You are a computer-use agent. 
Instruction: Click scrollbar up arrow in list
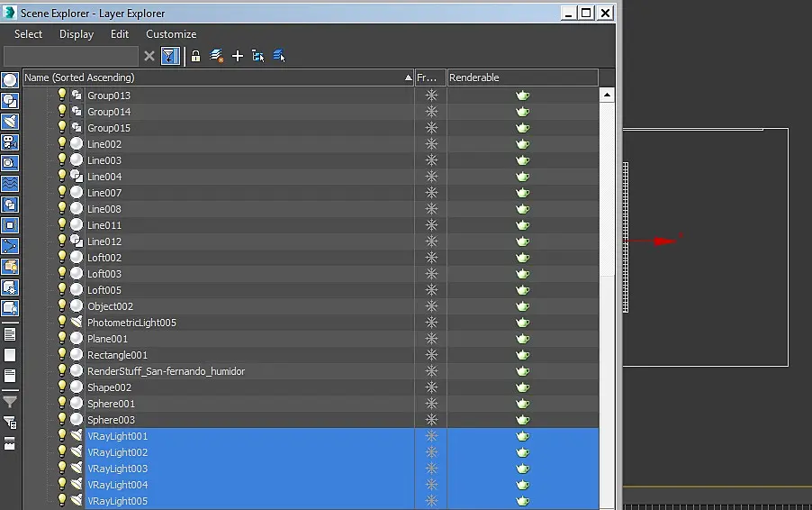(607, 95)
